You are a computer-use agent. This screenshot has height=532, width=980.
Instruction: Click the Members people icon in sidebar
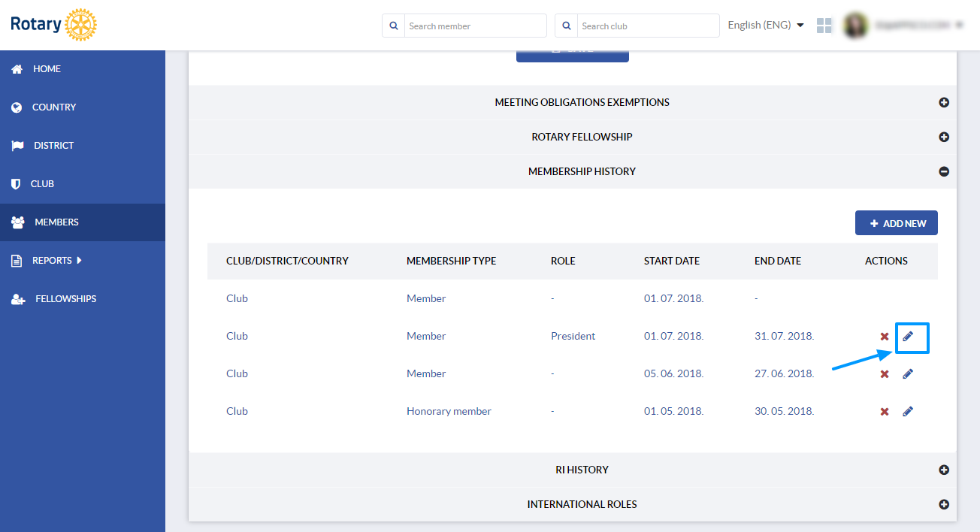18,222
